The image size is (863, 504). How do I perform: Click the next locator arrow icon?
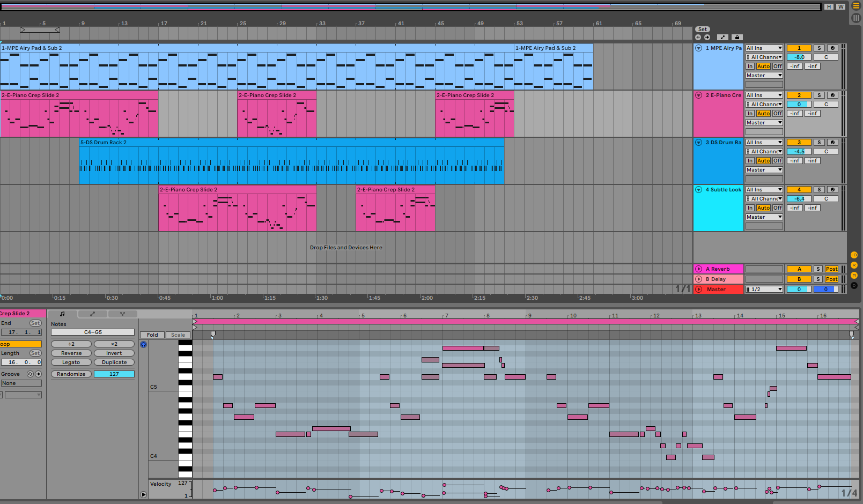707,38
